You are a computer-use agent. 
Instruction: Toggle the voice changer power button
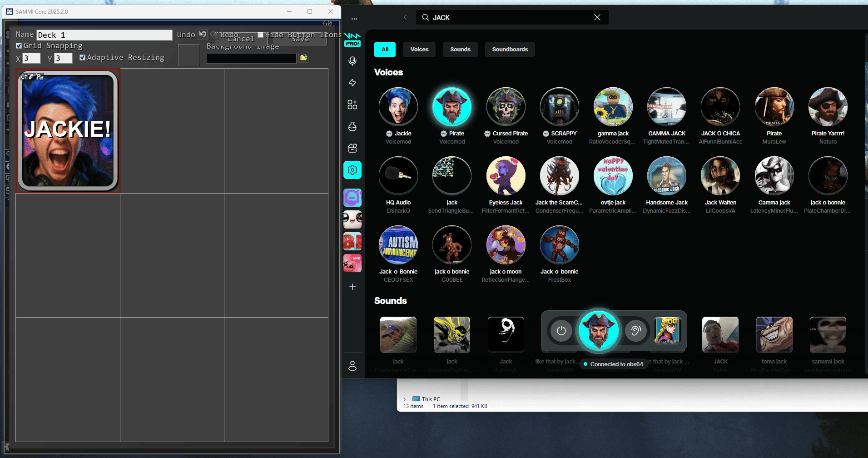click(x=561, y=331)
